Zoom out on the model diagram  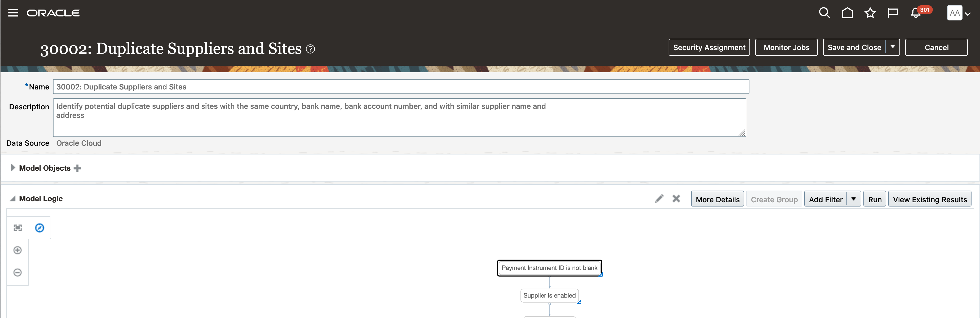(17, 272)
